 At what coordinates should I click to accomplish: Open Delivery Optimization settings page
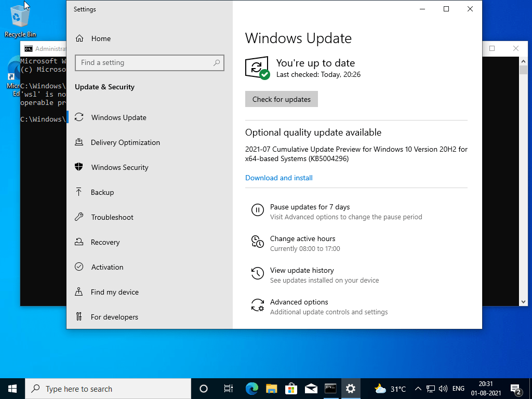coord(125,142)
